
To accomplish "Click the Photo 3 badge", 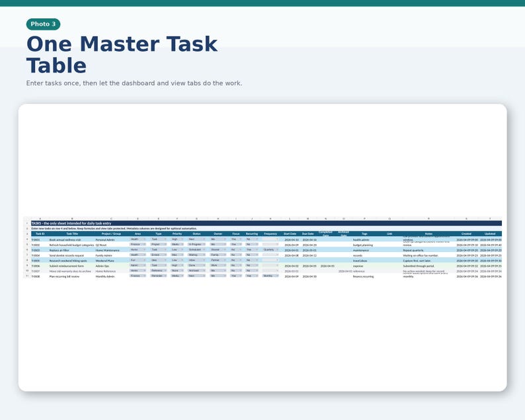I will click(43, 24).
